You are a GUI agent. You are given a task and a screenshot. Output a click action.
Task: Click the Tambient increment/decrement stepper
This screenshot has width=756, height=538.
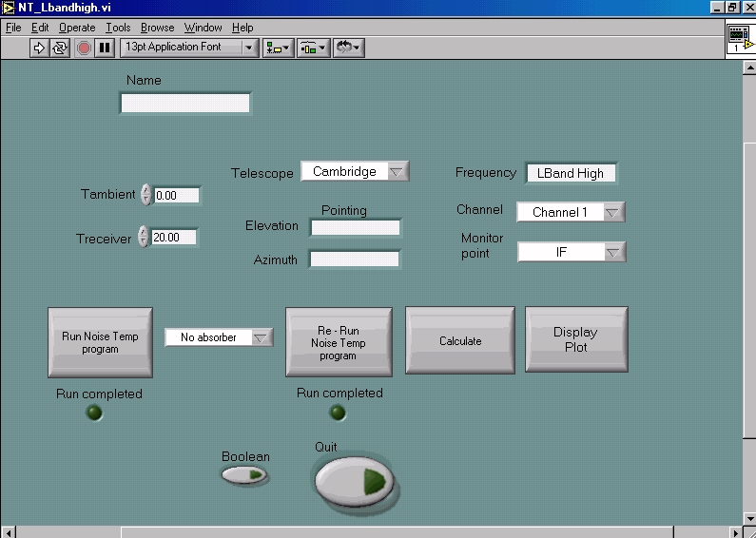(x=146, y=195)
